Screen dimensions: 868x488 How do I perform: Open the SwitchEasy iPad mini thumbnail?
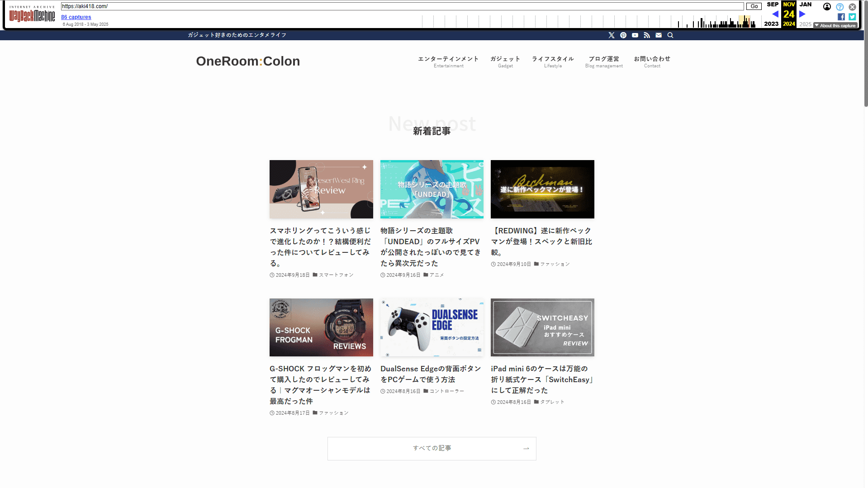(542, 327)
